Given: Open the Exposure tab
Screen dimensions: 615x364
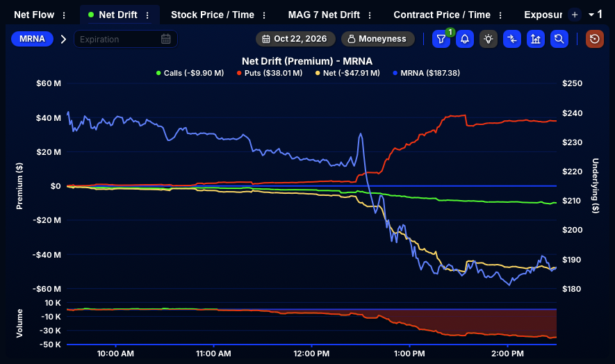Looking at the screenshot, I should tap(543, 15).
